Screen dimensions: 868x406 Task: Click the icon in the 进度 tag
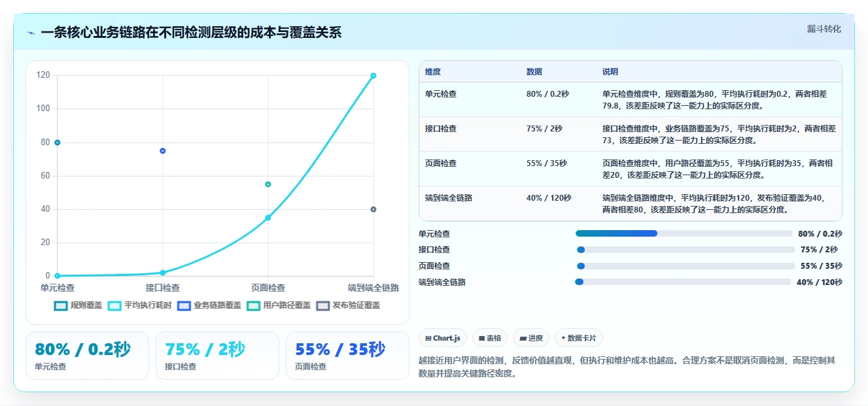pos(523,339)
